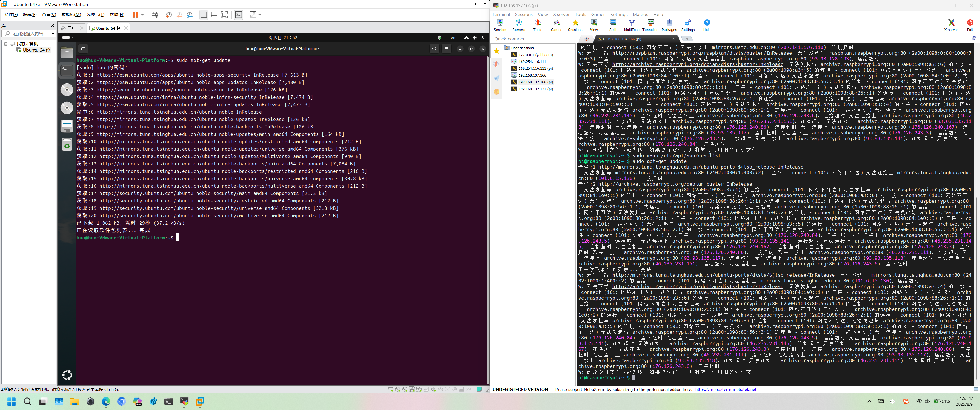
Task: Click the Sessions star toolbar icon
Action: click(x=575, y=25)
